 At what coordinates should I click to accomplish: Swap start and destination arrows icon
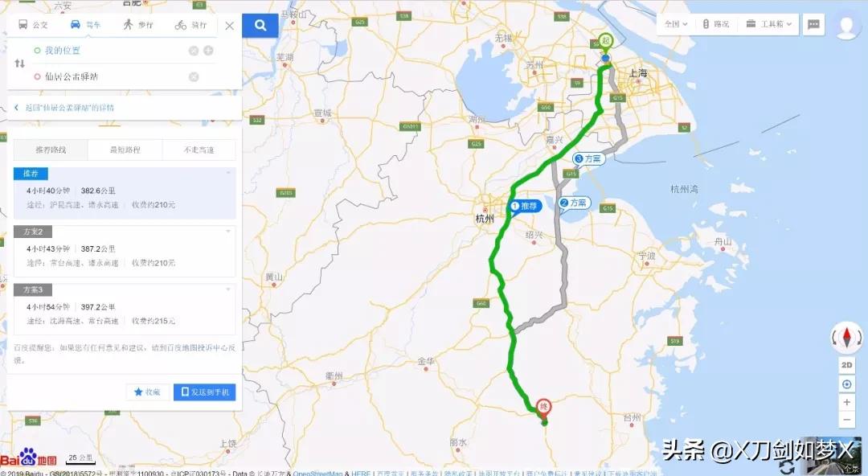click(x=19, y=64)
